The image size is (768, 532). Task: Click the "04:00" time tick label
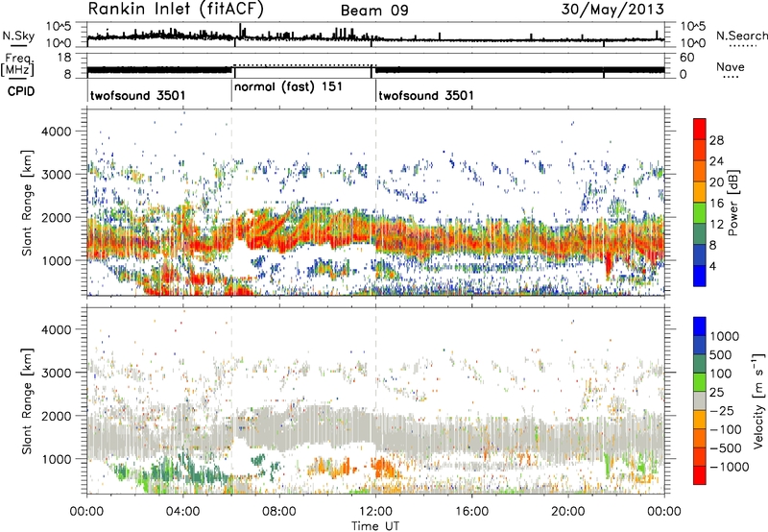[x=182, y=512]
